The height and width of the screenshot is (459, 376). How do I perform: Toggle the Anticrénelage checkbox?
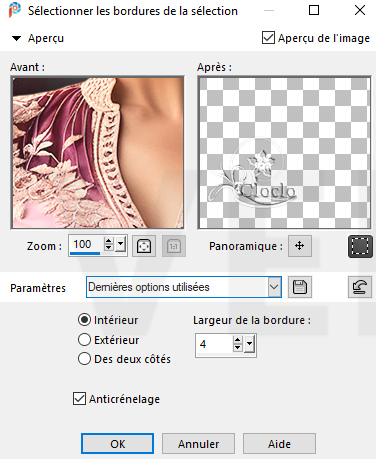(79, 399)
